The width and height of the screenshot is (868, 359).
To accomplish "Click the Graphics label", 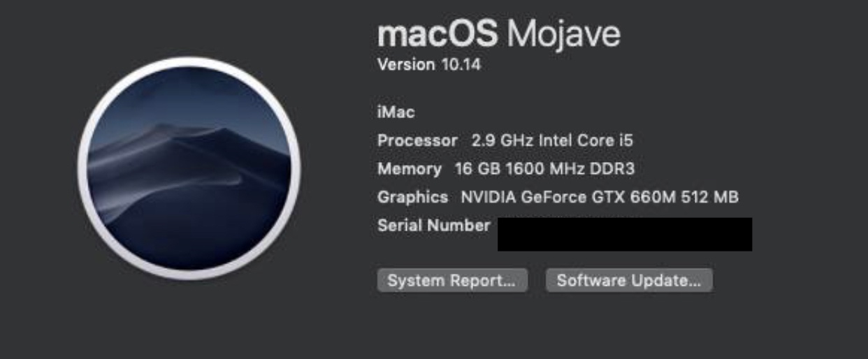I will coord(412,197).
